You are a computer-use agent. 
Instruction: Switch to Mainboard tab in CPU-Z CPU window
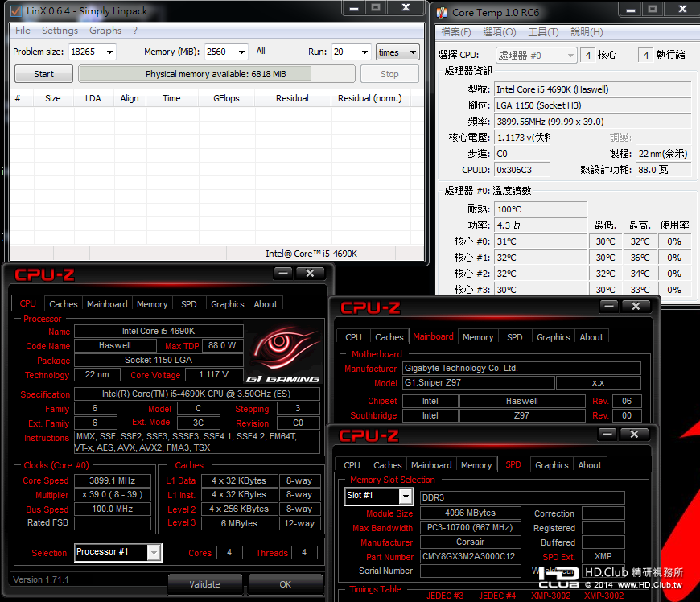(x=107, y=304)
